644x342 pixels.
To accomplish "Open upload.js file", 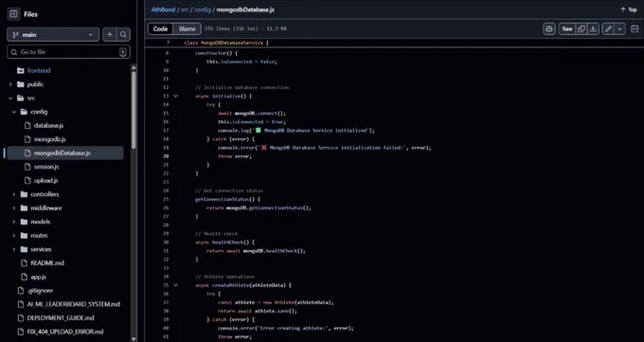I will 45,180.
